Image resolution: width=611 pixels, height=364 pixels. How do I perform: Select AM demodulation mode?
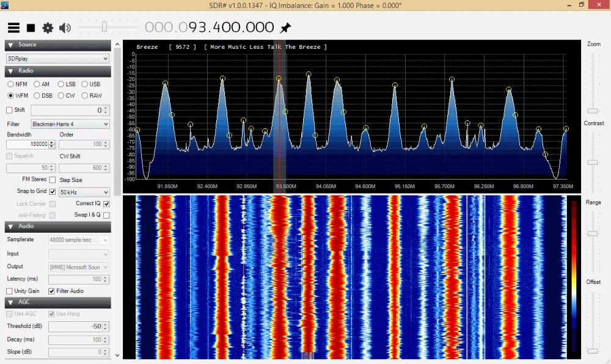[x=37, y=84]
